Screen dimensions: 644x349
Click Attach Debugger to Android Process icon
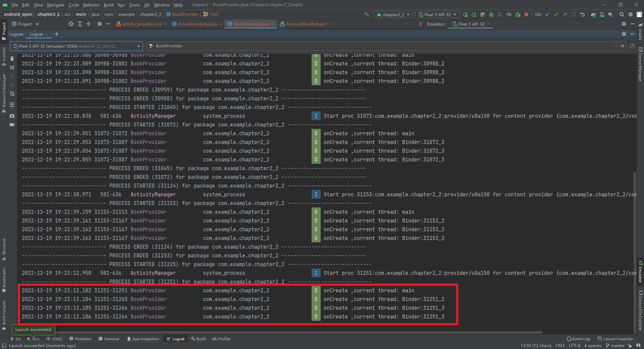point(518,14)
